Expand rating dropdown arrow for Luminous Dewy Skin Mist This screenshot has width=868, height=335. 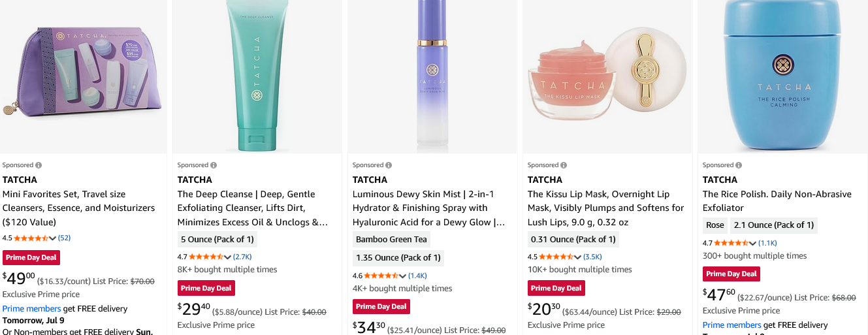403,276
